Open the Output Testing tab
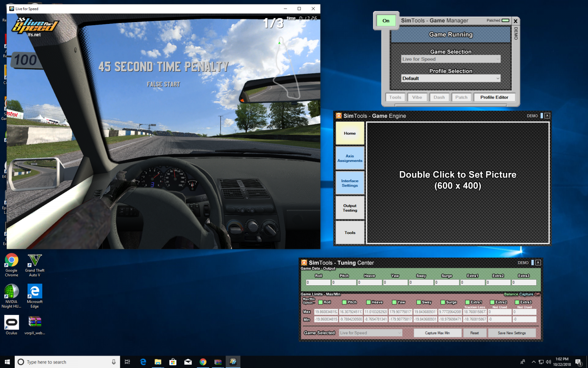Image resolution: width=588 pixels, height=368 pixels. tap(350, 208)
